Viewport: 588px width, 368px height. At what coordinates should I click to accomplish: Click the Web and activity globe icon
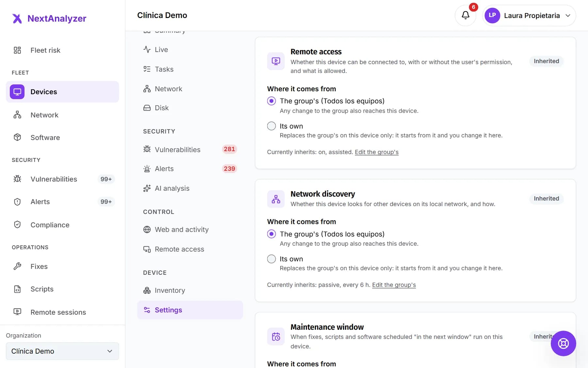(147, 229)
